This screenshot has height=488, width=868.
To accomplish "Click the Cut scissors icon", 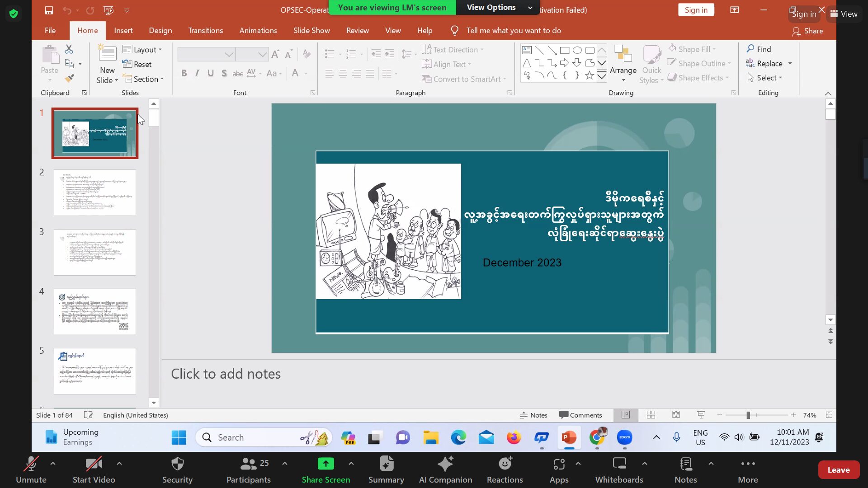I will coord(69,49).
